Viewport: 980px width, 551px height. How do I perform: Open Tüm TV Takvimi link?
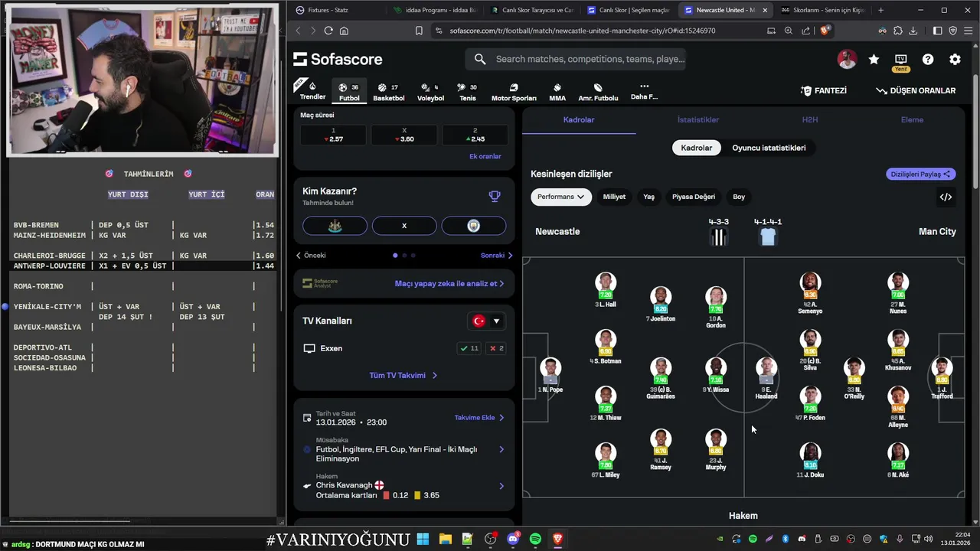tap(403, 376)
